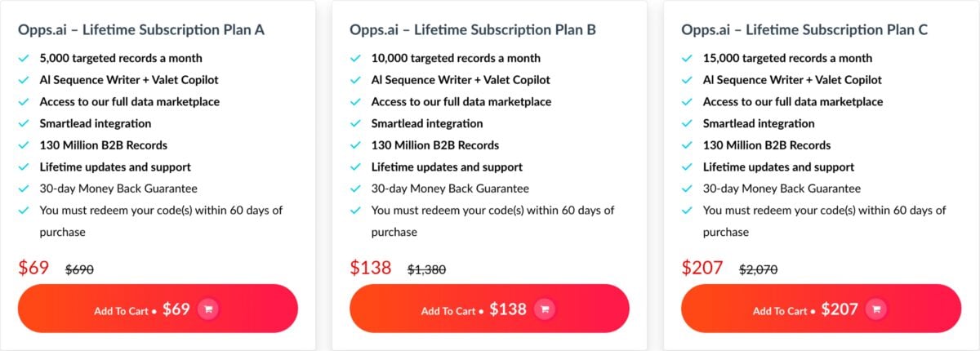Open the Lifetime Subscription Plan C heading

(804, 30)
